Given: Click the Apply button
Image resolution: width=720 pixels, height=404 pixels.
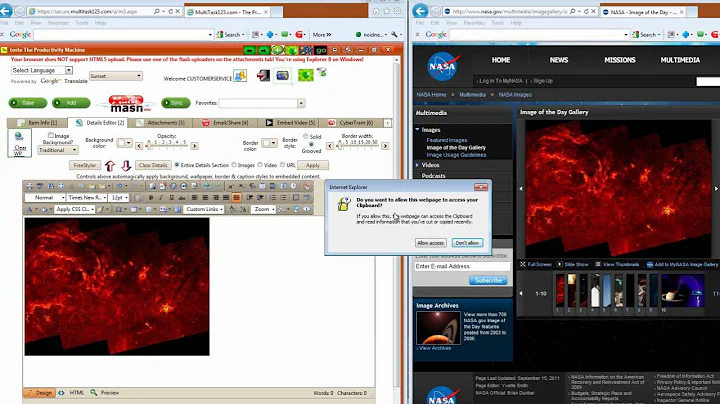Looking at the screenshot, I should pyautogui.click(x=313, y=165).
